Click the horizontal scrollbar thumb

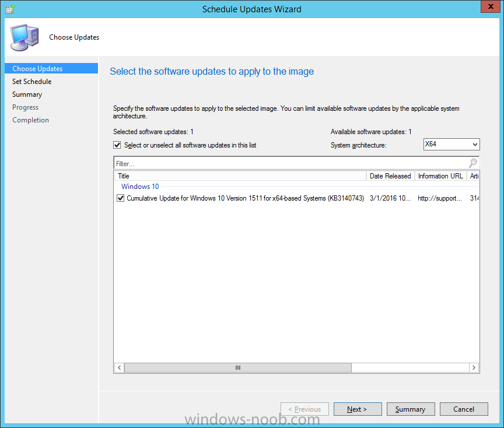click(x=238, y=367)
